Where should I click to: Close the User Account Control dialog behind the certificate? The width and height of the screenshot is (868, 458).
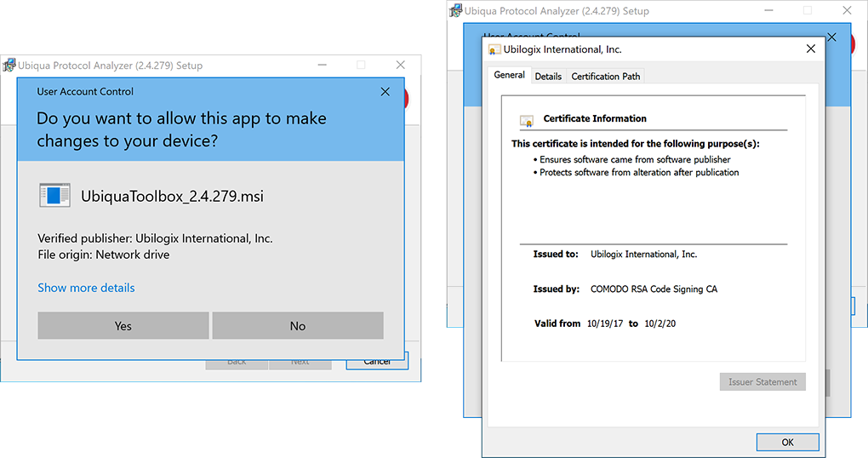[x=832, y=37]
